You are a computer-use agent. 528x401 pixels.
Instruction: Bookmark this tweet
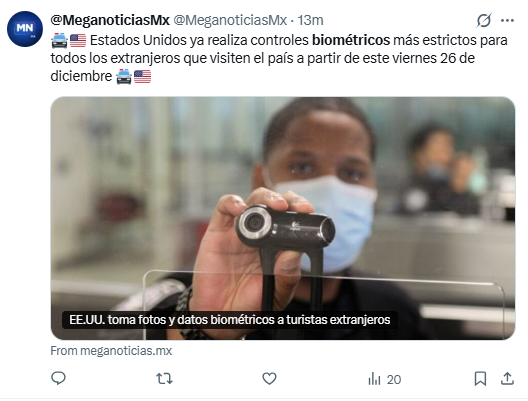(x=480, y=379)
